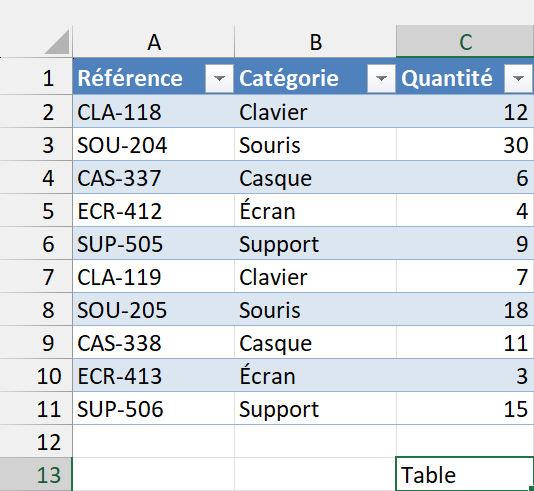Open the Quantité column filter dropdown

pyautogui.click(x=518, y=79)
